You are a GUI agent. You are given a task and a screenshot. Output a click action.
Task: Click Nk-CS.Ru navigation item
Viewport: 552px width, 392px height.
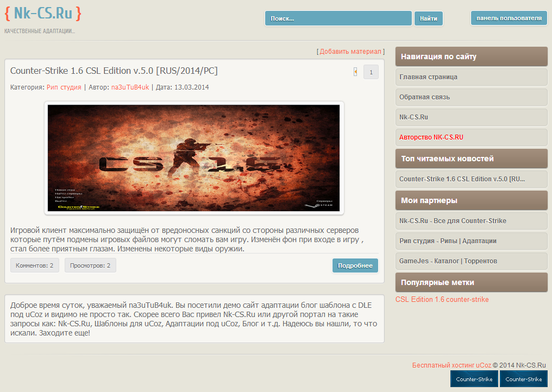tap(472, 117)
